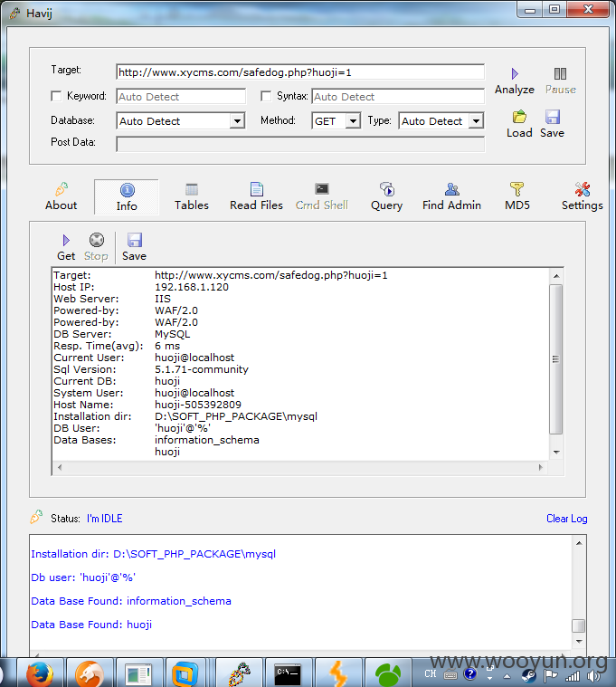This screenshot has width=616, height=687.
Task: Click the Target URL field
Action: pos(300,72)
